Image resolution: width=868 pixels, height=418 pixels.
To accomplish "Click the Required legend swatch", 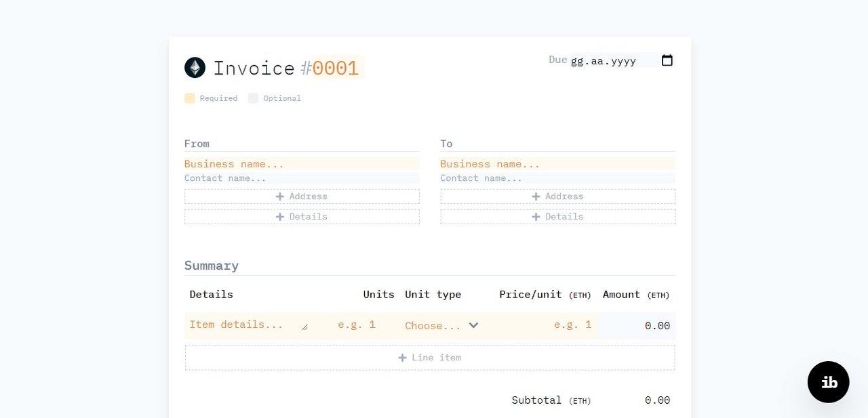I will (x=190, y=98).
